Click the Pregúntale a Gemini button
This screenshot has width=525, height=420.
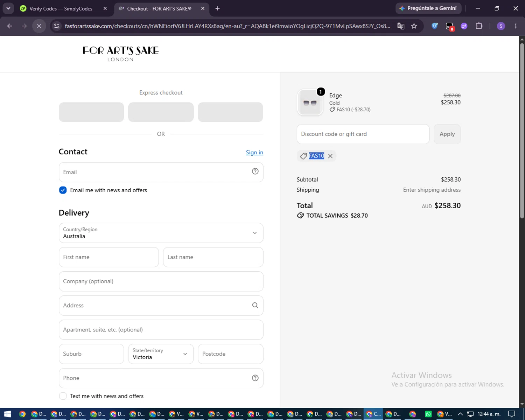pos(428,8)
